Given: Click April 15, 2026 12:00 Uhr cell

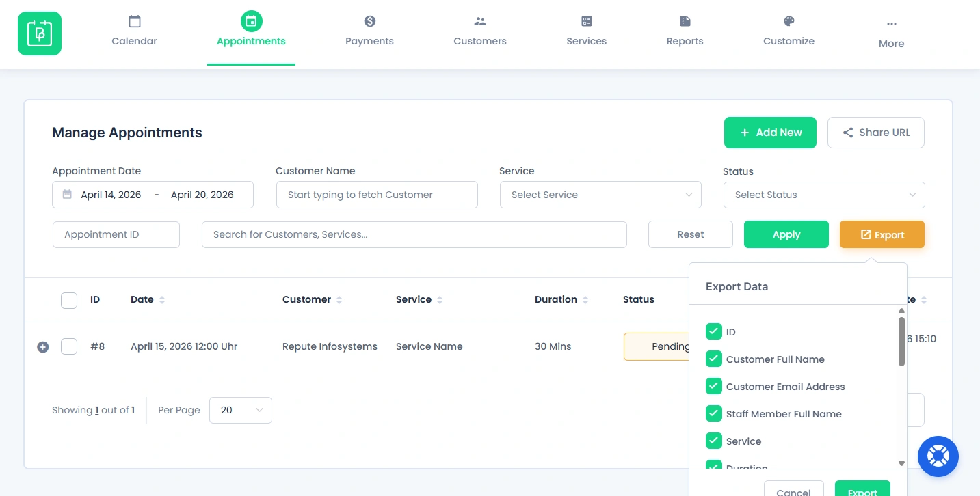Looking at the screenshot, I should click(184, 346).
